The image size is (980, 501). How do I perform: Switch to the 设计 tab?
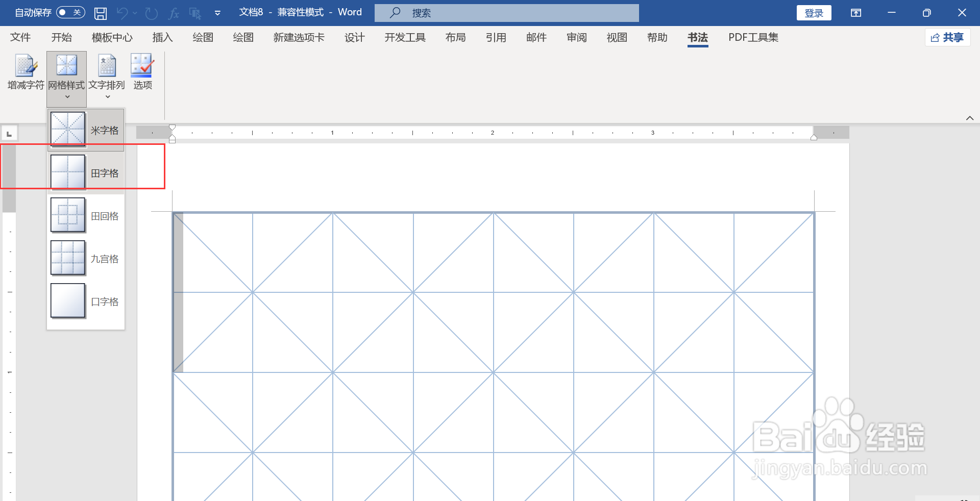coord(354,37)
